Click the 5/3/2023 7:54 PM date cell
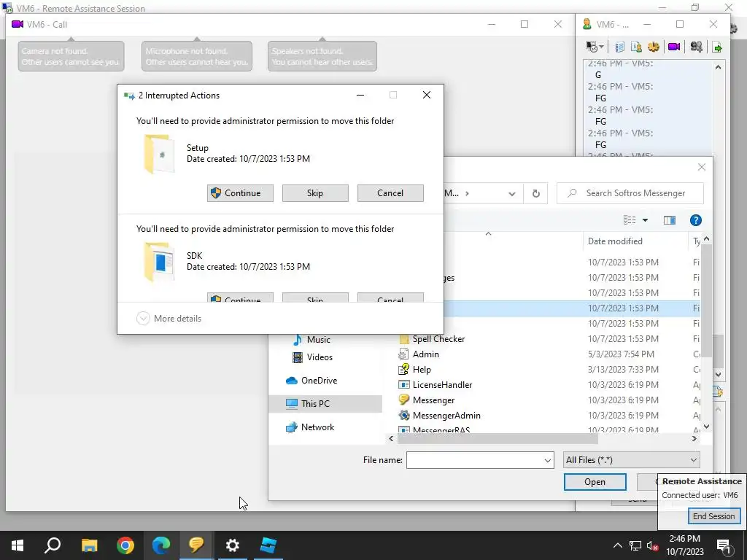Viewport: 747px width, 560px height. (x=621, y=354)
